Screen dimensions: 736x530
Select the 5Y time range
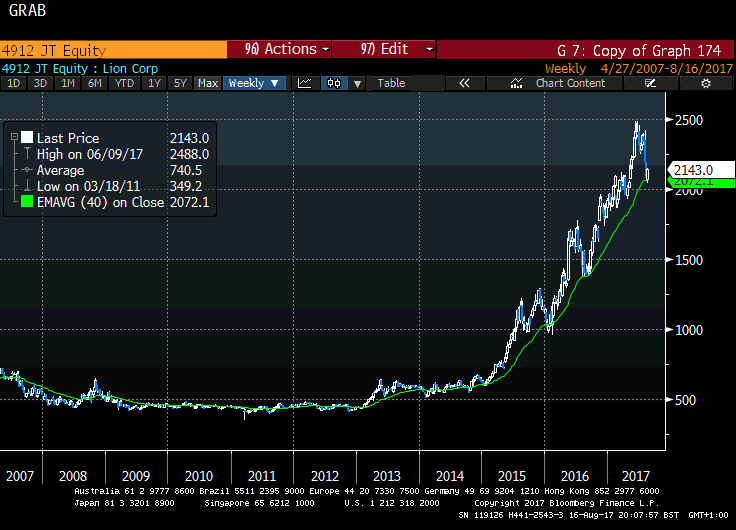180,83
